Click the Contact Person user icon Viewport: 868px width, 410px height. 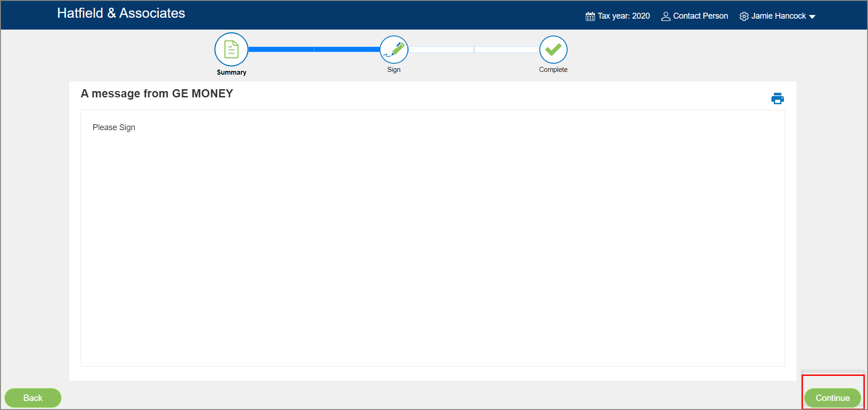tap(665, 16)
